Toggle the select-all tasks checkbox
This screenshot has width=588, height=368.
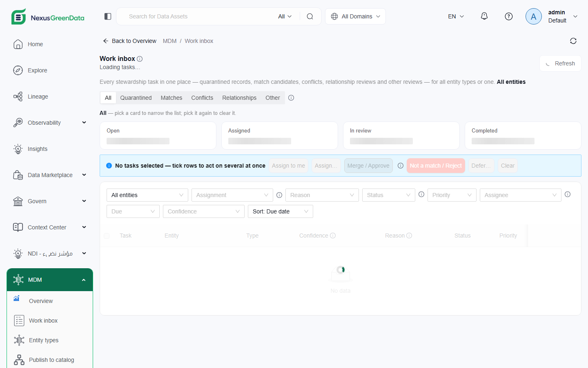107,236
